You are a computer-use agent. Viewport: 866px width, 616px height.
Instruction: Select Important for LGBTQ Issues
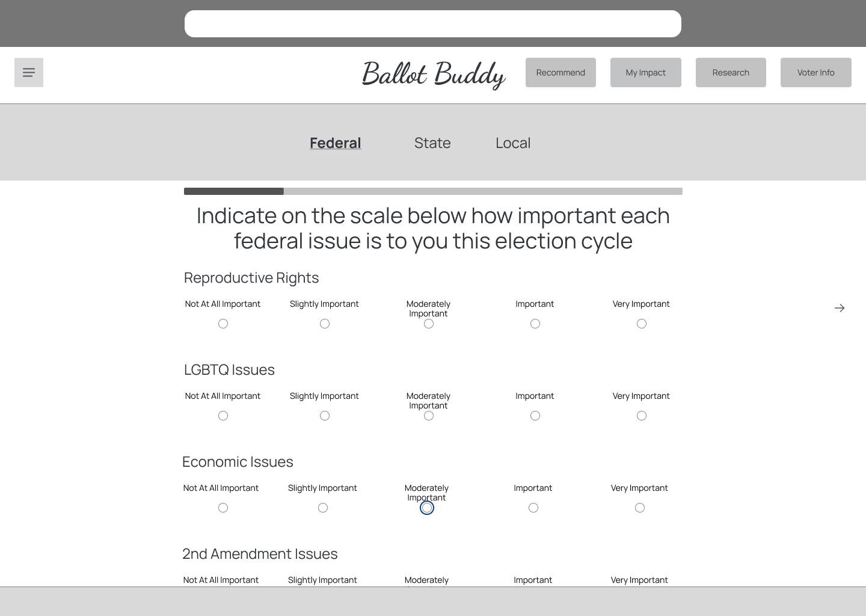(535, 415)
